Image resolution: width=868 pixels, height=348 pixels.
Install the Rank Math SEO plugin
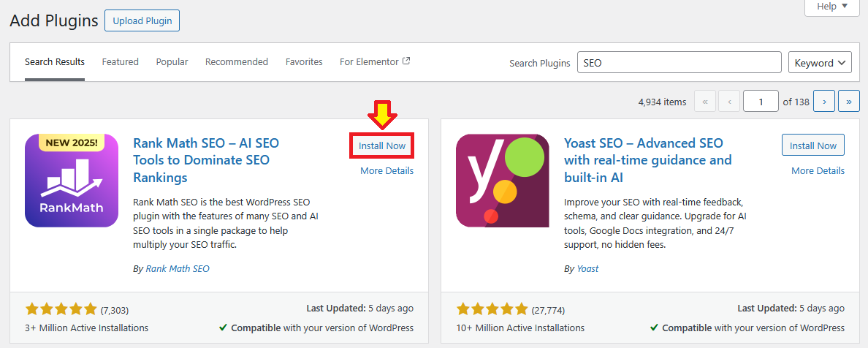point(382,145)
